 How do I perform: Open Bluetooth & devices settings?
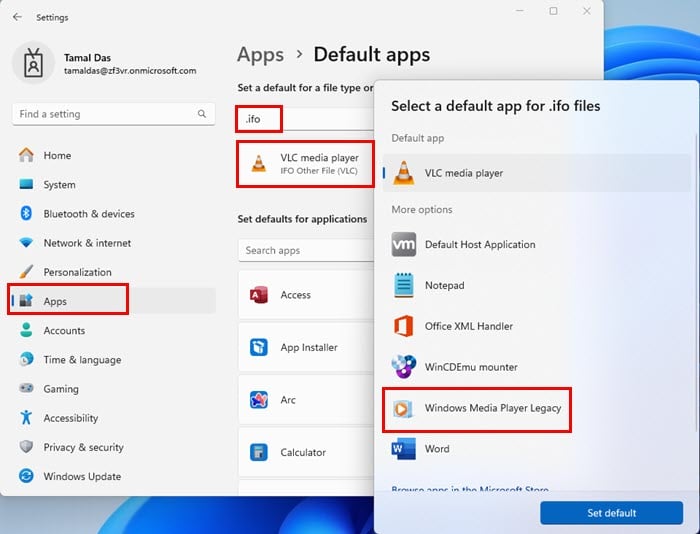coord(113,214)
